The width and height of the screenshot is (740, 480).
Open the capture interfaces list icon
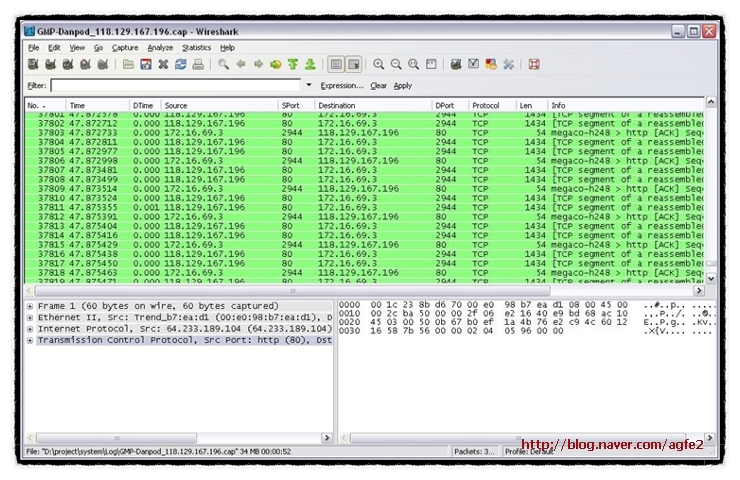(34, 64)
